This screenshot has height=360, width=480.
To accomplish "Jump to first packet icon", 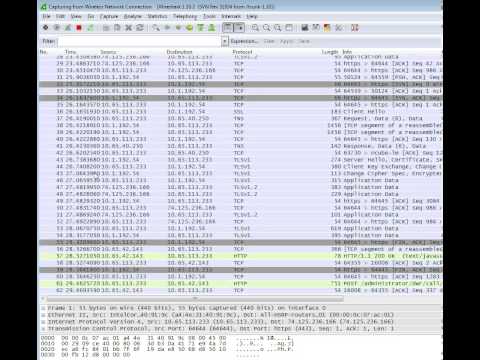I will [200, 28].
